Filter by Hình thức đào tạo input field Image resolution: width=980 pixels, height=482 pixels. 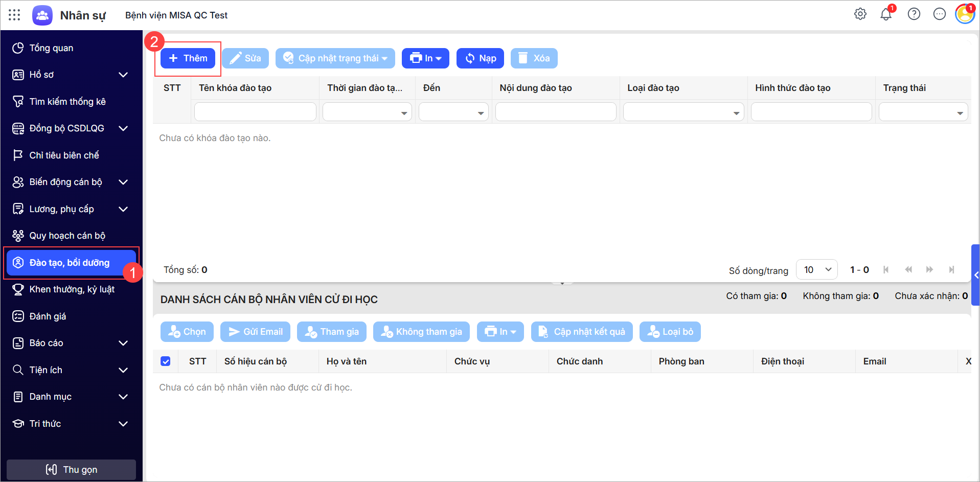coord(811,112)
